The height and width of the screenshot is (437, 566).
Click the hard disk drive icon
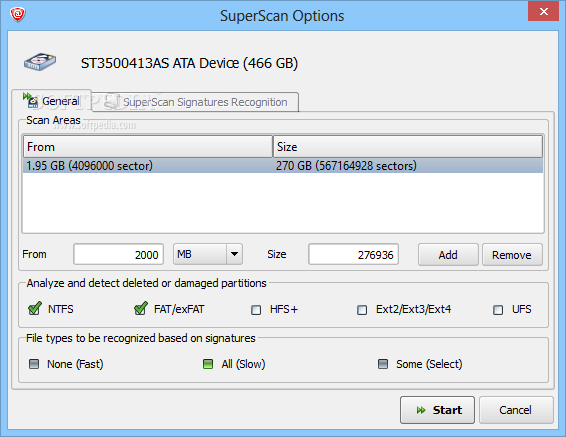point(40,62)
